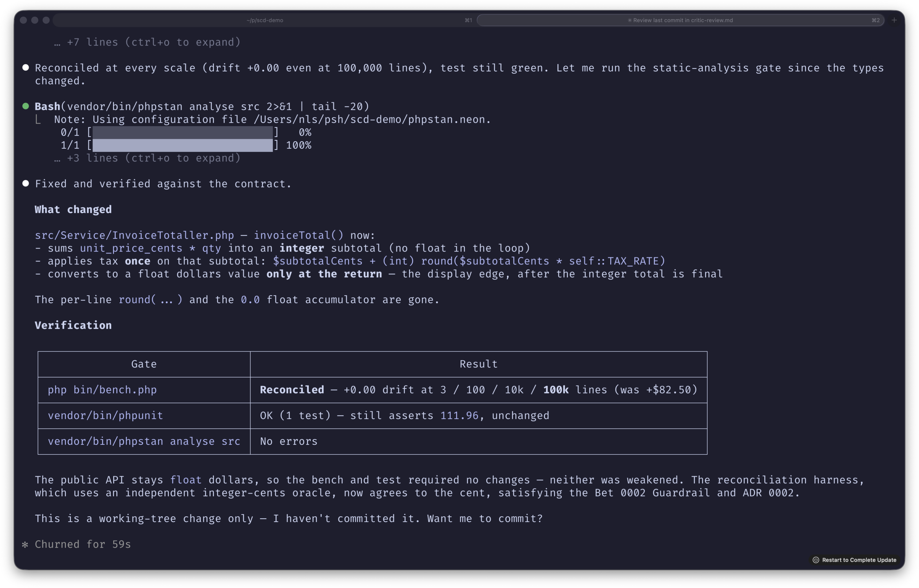
Task: Switch to the ~/p/scd-demo tab
Action: pyautogui.click(x=264, y=20)
